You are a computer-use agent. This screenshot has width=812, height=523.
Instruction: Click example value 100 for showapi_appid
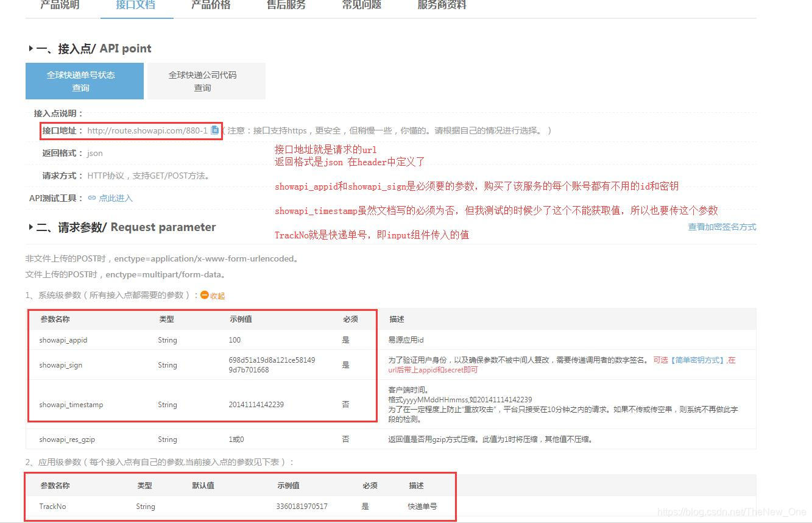pyautogui.click(x=235, y=340)
